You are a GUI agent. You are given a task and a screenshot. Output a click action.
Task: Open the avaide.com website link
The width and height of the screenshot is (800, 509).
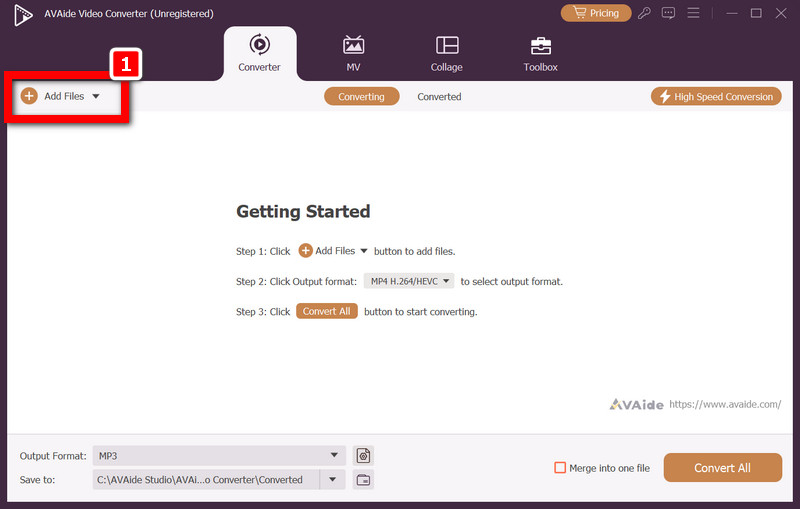[725, 404]
